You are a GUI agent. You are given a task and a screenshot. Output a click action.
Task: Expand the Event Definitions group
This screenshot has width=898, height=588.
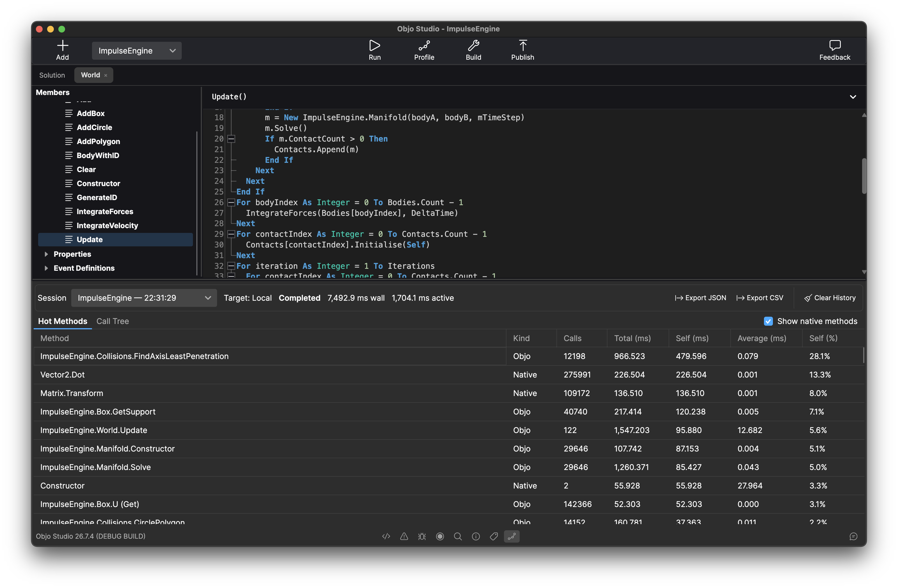pyautogui.click(x=46, y=268)
